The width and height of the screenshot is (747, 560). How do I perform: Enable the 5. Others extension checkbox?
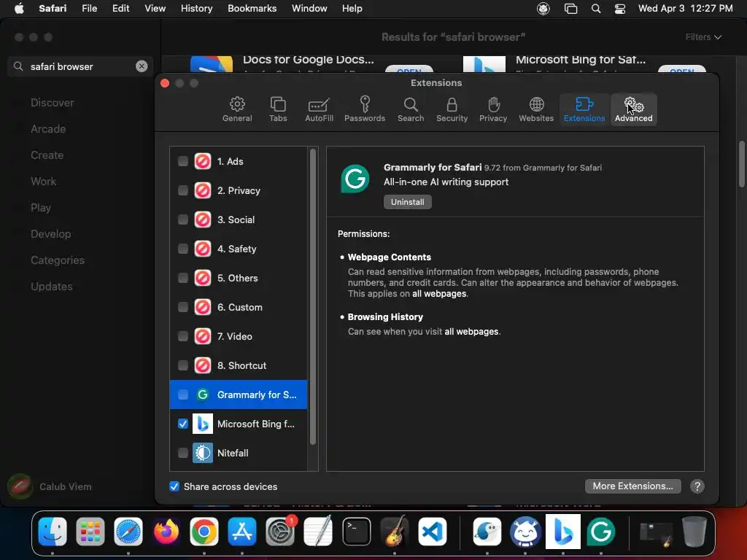coord(183,278)
